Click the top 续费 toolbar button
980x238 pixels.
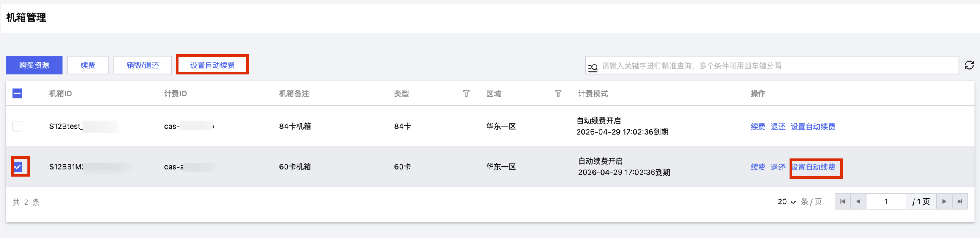coord(88,65)
